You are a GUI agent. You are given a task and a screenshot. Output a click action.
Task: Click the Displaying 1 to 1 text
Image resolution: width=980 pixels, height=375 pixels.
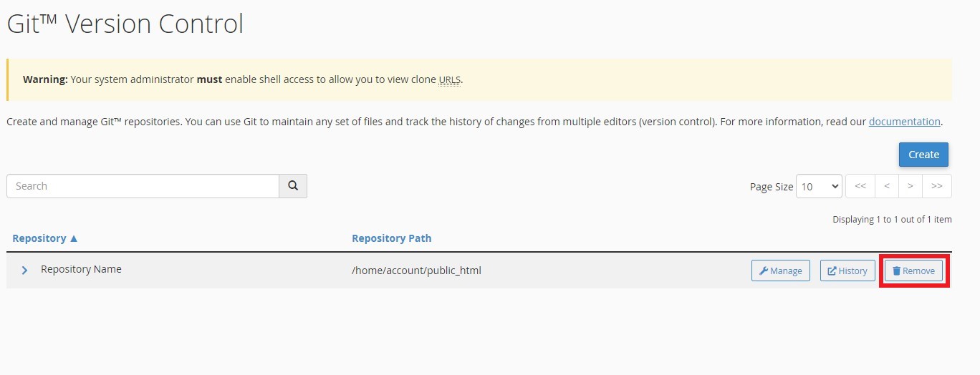coord(892,220)
